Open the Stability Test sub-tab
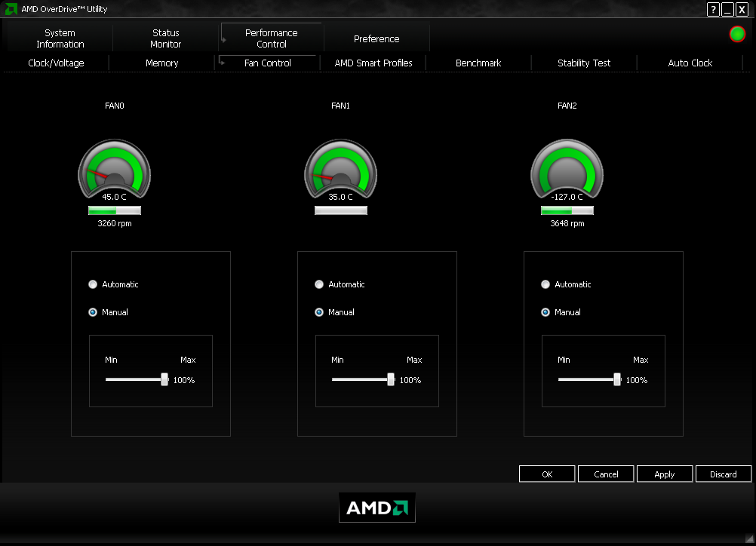 coord(584,63)
